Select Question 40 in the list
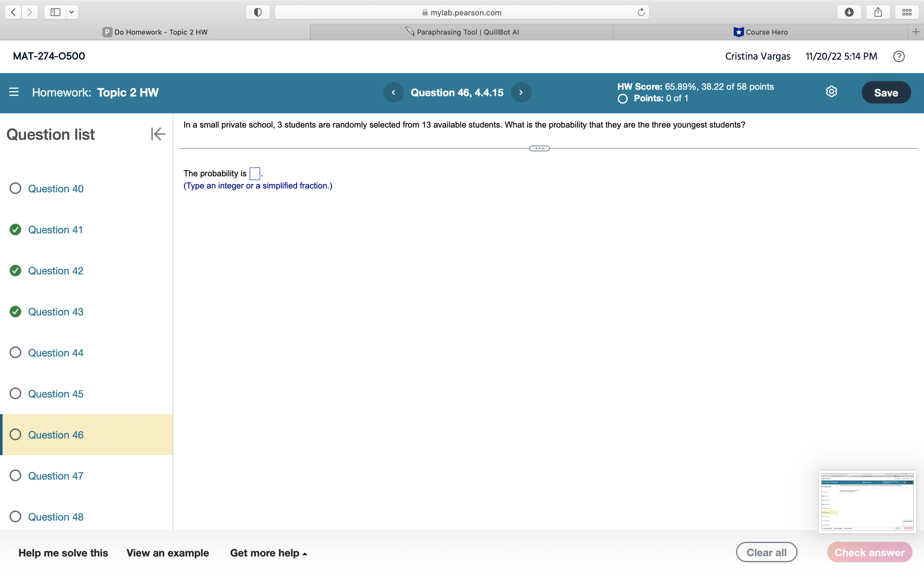The image size is (924, 577). click(x=56, y=188)
